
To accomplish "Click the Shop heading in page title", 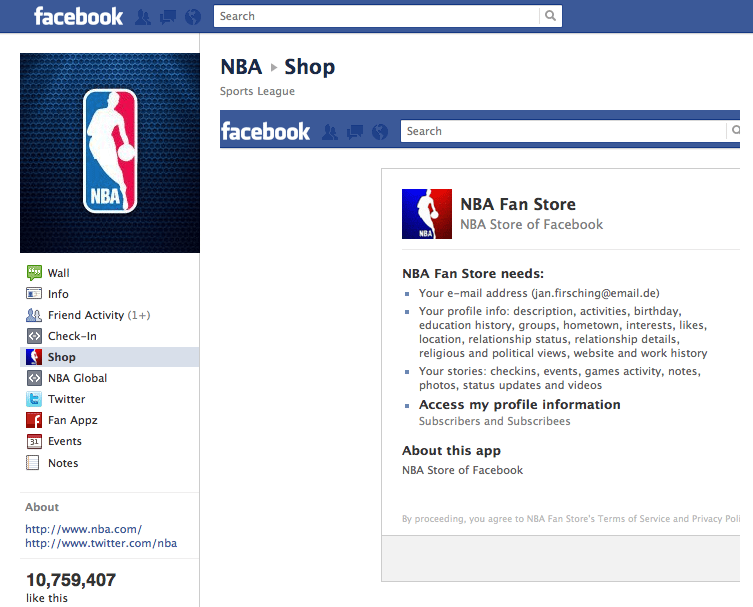I will click(310, 67).
